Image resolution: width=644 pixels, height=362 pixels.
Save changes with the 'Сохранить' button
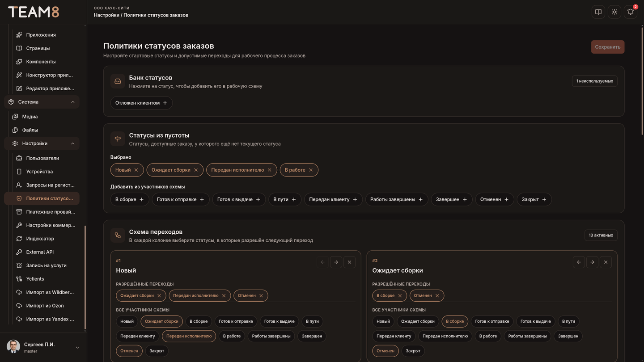pos(608,47)
